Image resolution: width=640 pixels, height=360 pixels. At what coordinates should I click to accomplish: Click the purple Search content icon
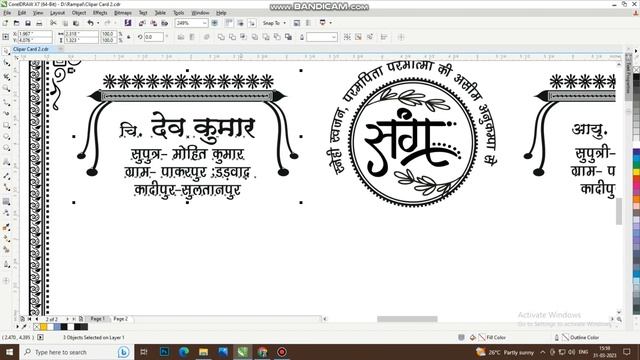(x=128, y=23)
